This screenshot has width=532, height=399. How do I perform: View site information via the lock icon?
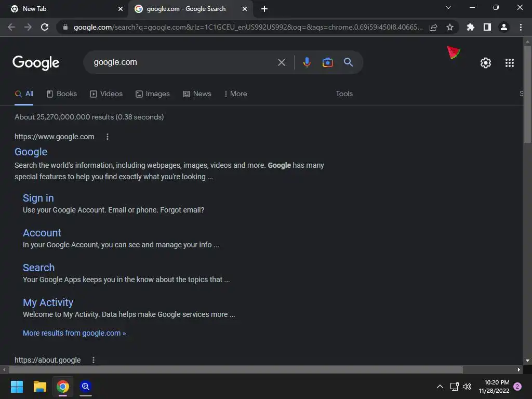point(65,27)
